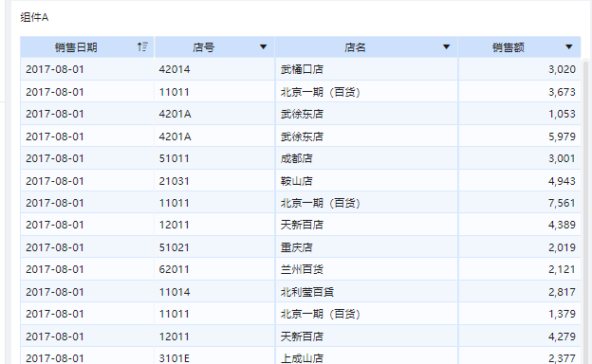Open the 店名 column dropdown arrow
592x364 pixels.
446,47
